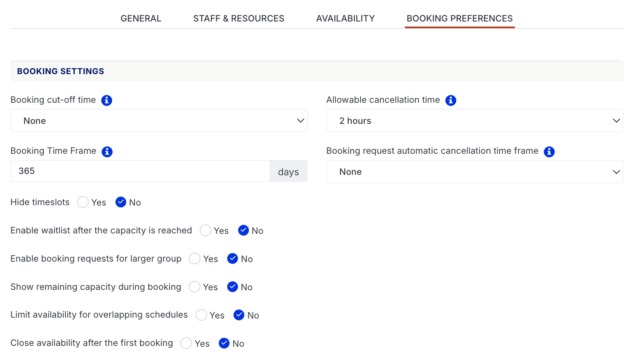The height and width of the screenshot is (364, 641).
Task: Go to the Availability tab
Action: point(345,19)
